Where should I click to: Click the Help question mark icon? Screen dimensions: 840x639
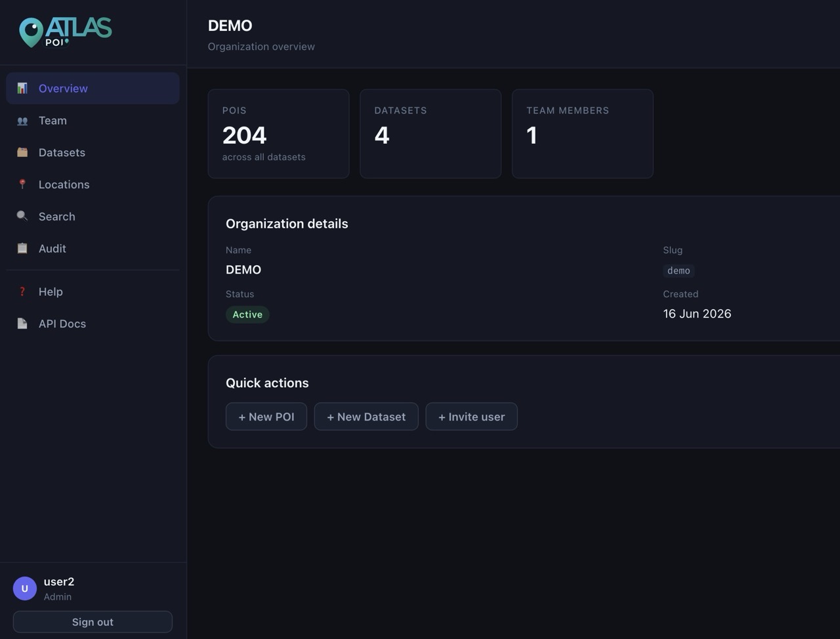point(22,291)
